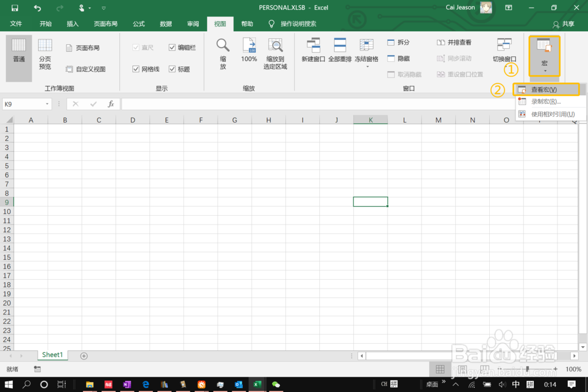Viewport: 588px width, 392px height.
Task: Open Ribbon Display Options button
Action: click(x=509, y=8)
